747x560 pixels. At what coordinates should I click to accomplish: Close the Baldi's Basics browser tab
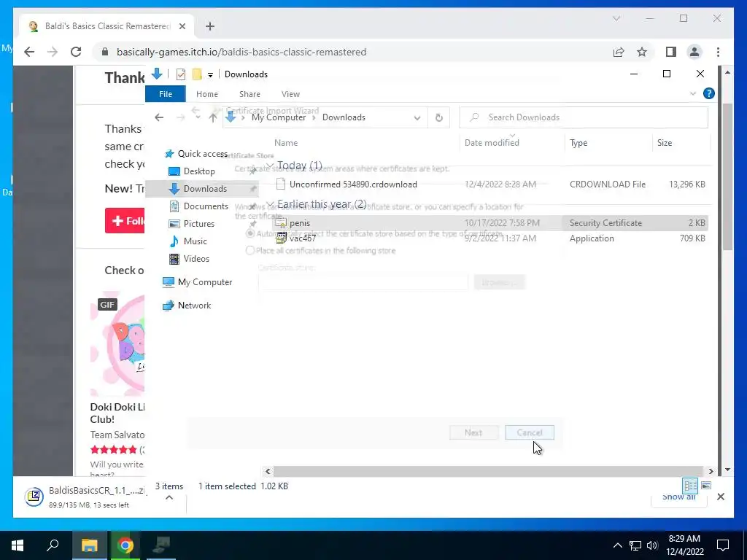(182, 26)
